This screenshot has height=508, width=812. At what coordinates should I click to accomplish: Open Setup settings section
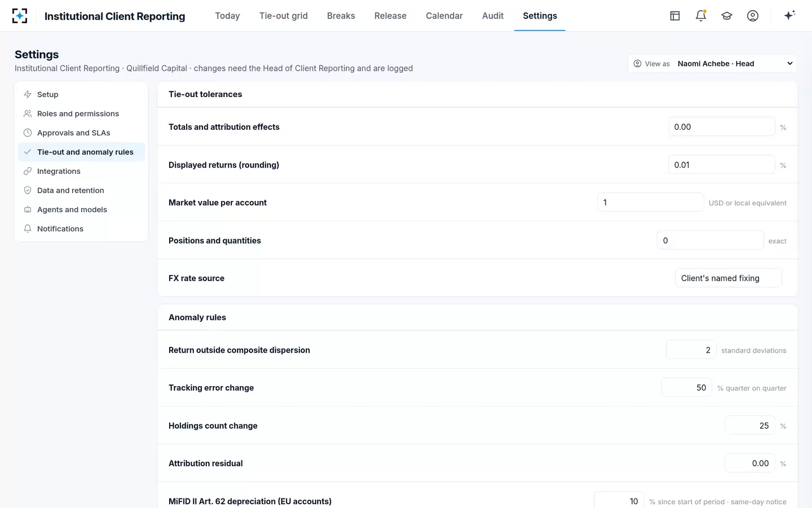click(81, 94)
